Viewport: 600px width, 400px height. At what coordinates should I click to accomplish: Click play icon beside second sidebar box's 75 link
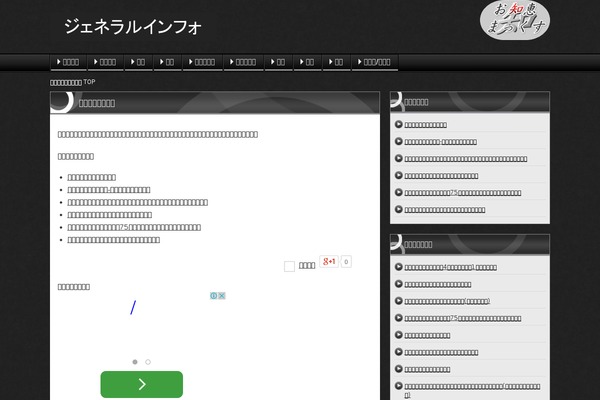coord(398,318)
